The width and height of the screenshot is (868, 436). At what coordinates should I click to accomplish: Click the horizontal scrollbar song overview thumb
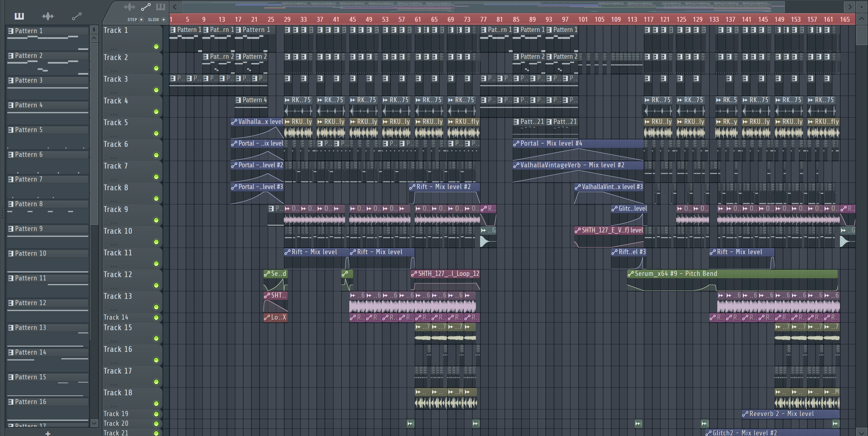[x=483, y=6]
